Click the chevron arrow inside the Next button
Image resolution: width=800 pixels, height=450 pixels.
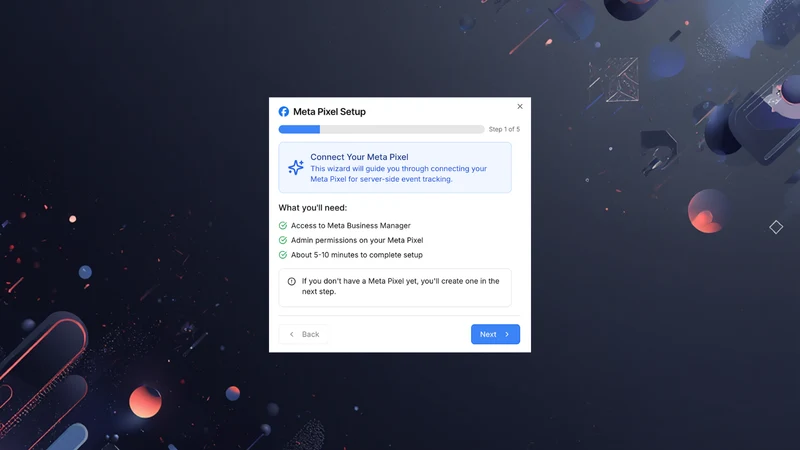(x=507, y=334)
